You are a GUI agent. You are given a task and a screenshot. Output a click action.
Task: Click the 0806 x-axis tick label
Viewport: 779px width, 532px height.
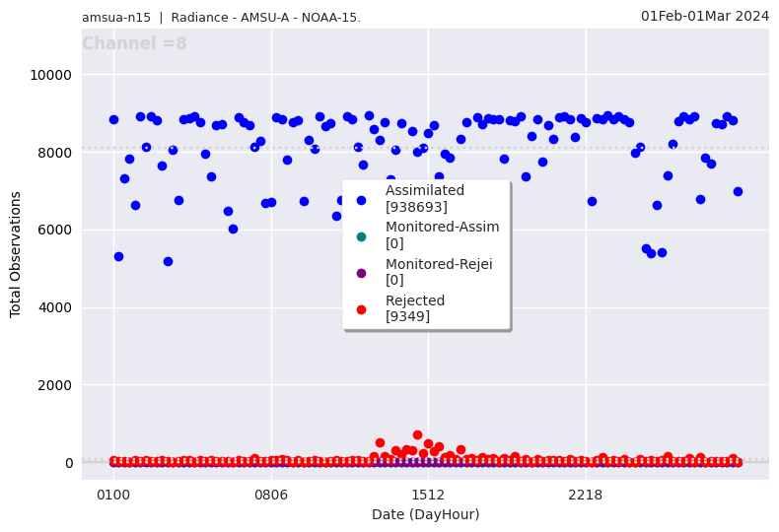click(271, 494)
